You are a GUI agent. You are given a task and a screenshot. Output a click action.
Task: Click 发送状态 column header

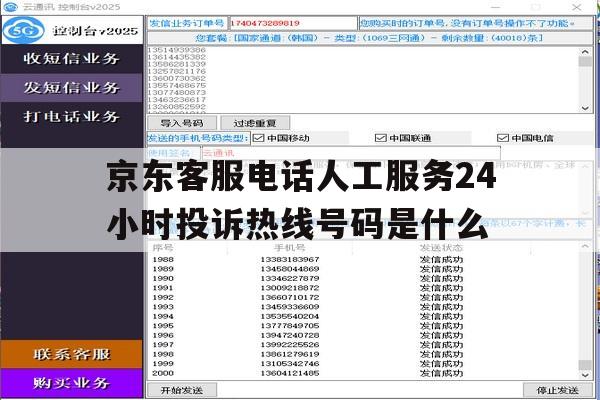[441, 248]
